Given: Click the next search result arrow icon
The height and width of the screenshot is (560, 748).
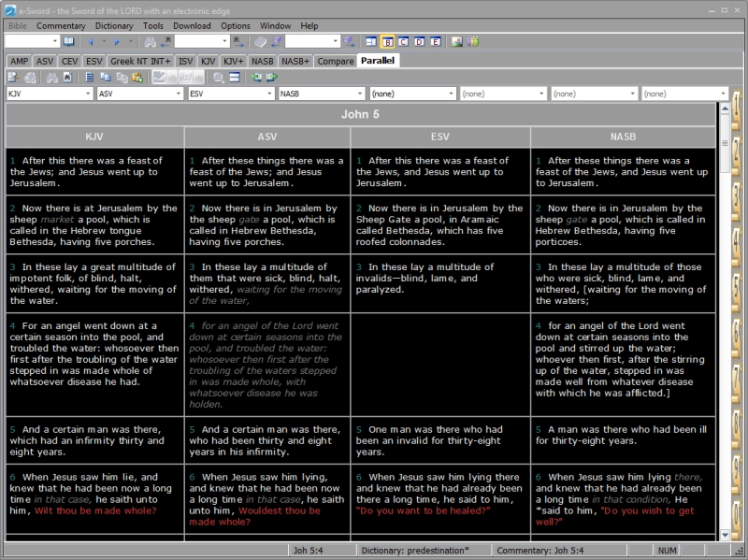Looking at the screenshot, I should [x=238, y=42].
